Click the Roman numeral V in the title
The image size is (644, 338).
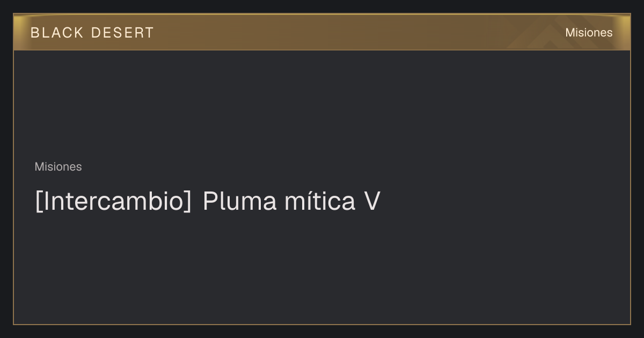coord(372,202)
